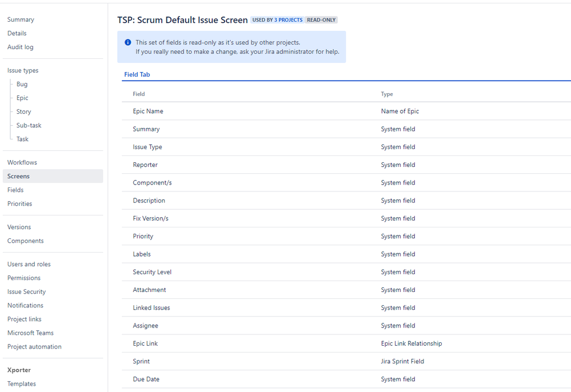Click the Description field row
The image size is (571, 392).
[x=346, y=201]
